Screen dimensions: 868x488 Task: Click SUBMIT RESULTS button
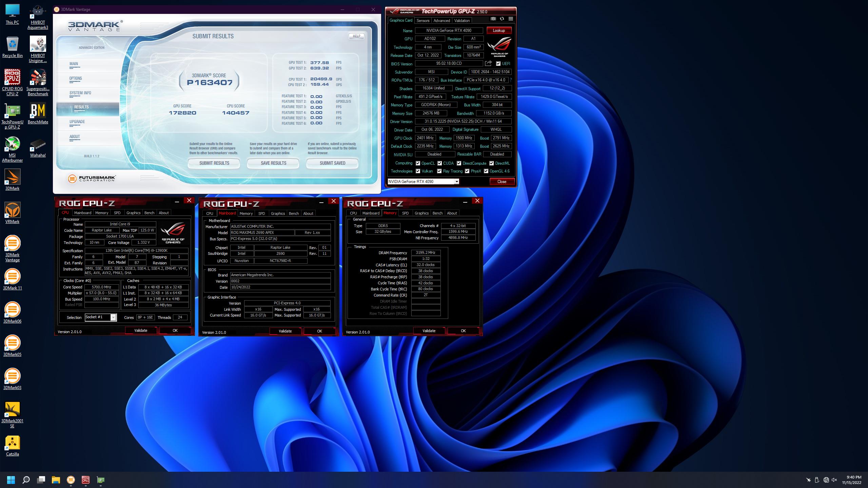214,163
